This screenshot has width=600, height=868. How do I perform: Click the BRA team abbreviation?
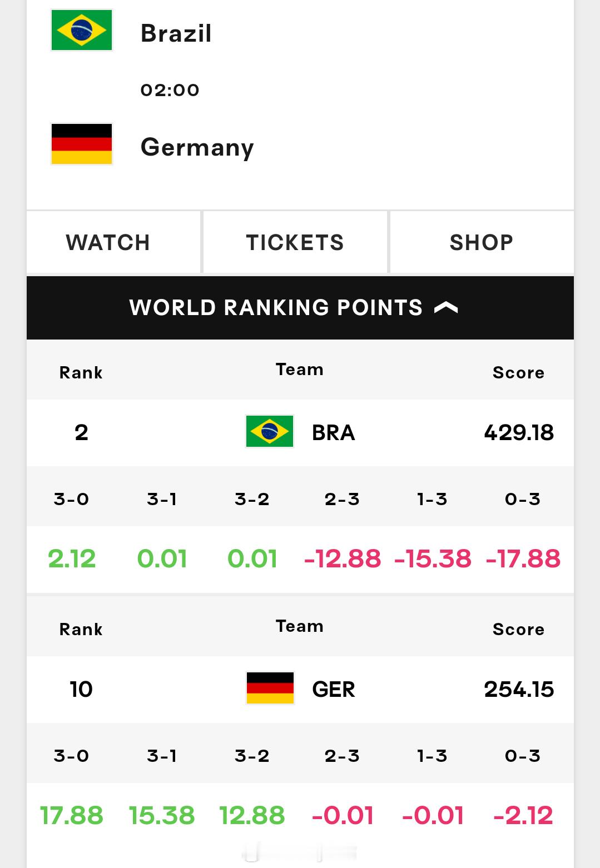point(333,433)
